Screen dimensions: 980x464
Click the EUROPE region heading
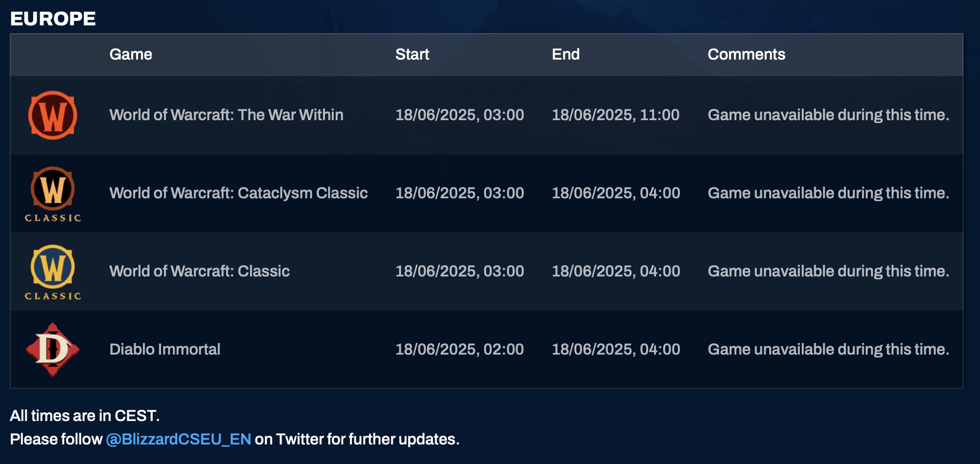coord(53,19)
